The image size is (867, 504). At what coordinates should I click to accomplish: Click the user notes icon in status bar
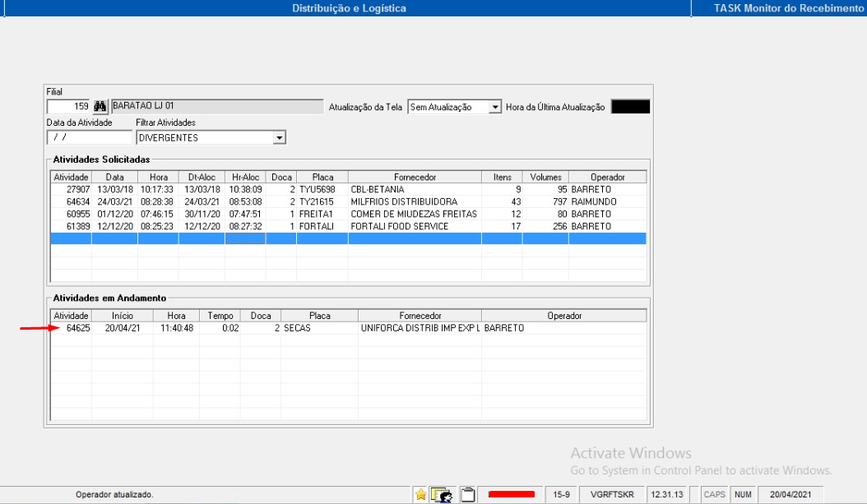[x=441, y=495]
